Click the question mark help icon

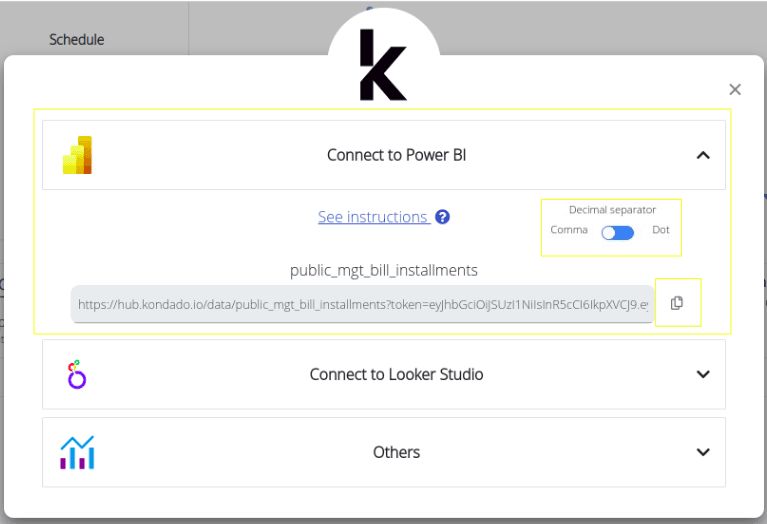pos(442,217)
